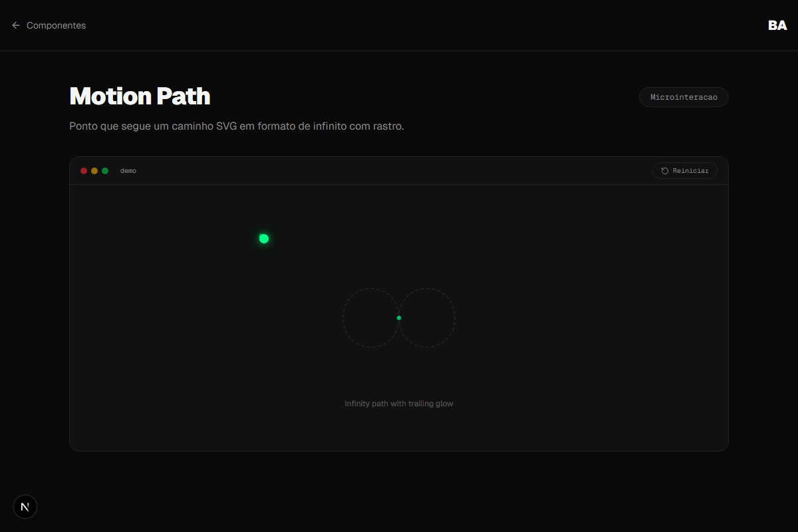Click the BA logo in the header
The height and width of the screenshot is (532, 798).
(777, 26)
